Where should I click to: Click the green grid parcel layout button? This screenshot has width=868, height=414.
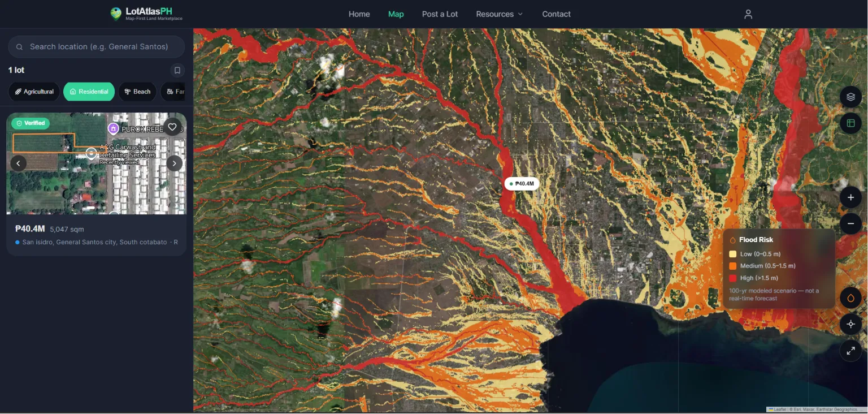[850, 123]
